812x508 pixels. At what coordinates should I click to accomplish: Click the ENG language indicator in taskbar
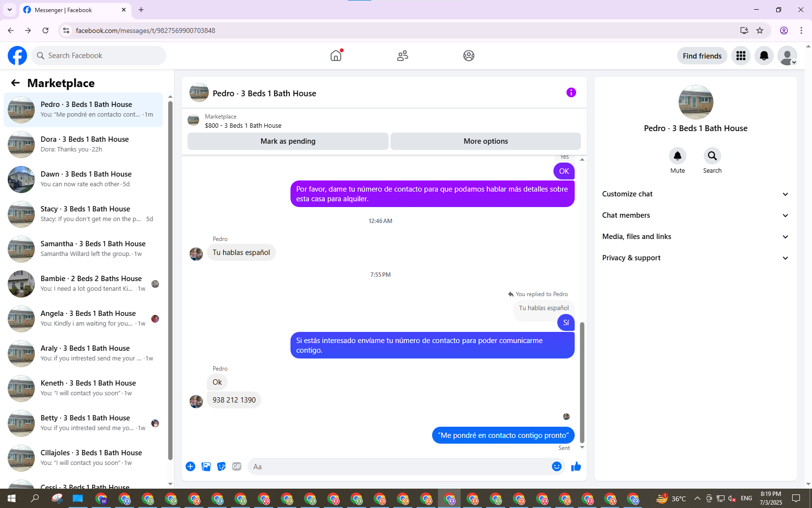pos(746,498)
